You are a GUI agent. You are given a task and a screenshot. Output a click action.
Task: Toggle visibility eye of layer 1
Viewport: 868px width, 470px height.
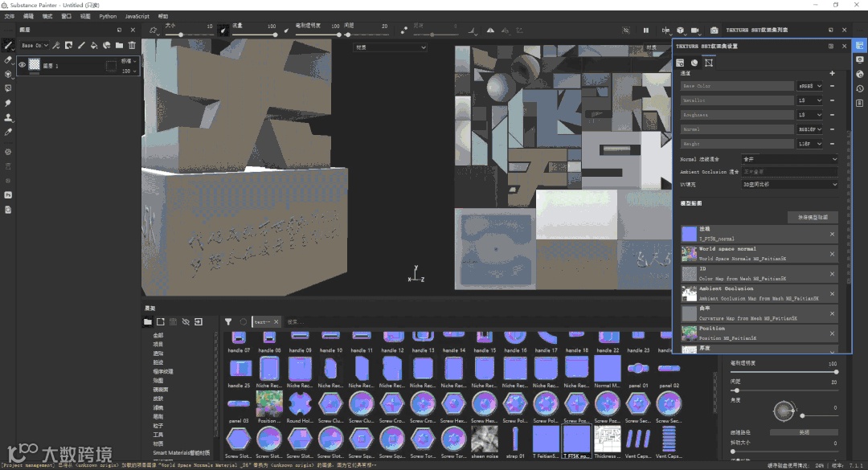click(x=23, y=65)
